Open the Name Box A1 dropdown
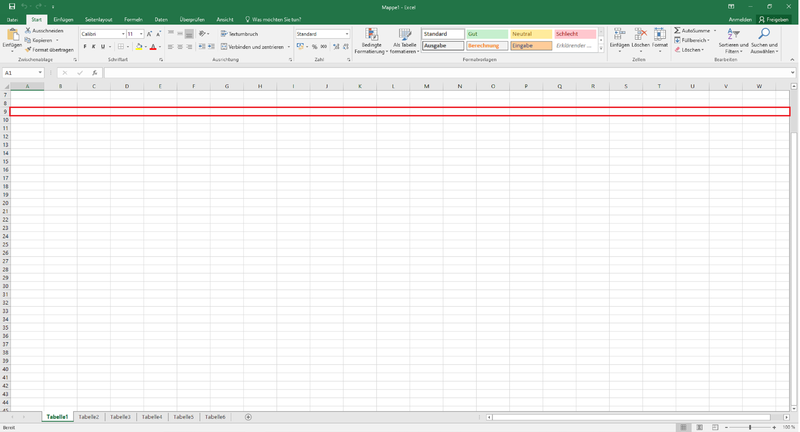This screenshot has height=432, width=800. tap(40, 73)
